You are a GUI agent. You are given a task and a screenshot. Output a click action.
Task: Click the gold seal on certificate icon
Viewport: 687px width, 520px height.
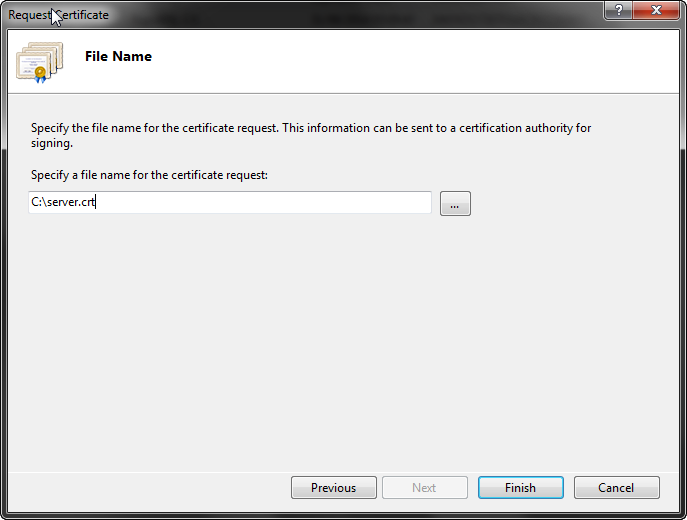click(x=40, y=74)
